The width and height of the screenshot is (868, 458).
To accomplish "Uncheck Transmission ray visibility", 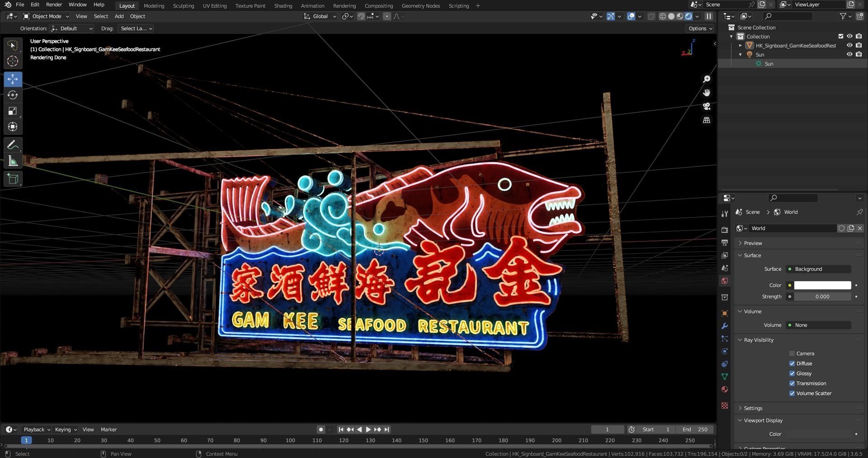I will pyautogui.click(x=792, y=383).
